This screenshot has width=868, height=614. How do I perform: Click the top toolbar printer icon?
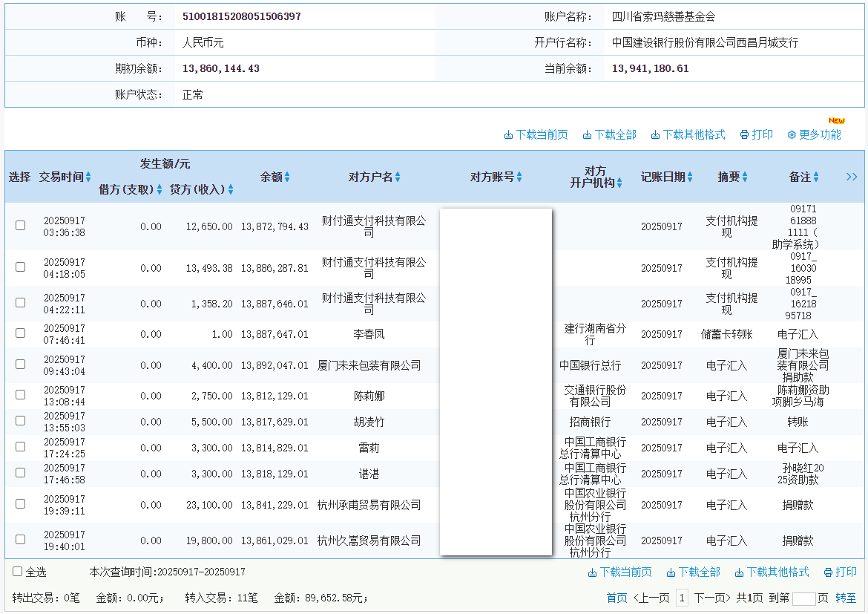[744, 135]
